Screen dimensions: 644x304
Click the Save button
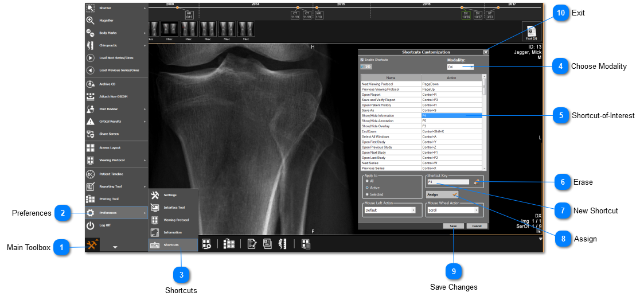pyautogui.click(x=452, y=226)
